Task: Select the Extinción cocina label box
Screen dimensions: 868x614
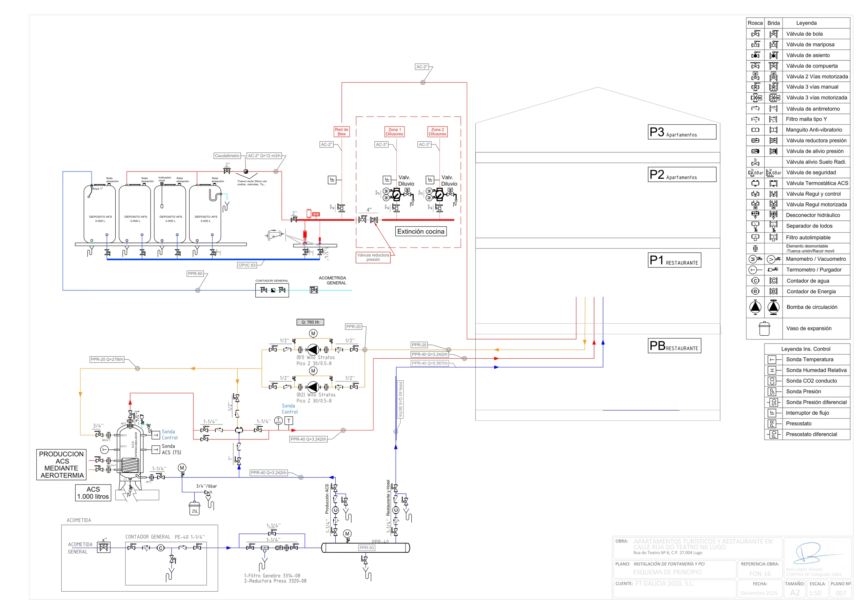Action: 421,231
